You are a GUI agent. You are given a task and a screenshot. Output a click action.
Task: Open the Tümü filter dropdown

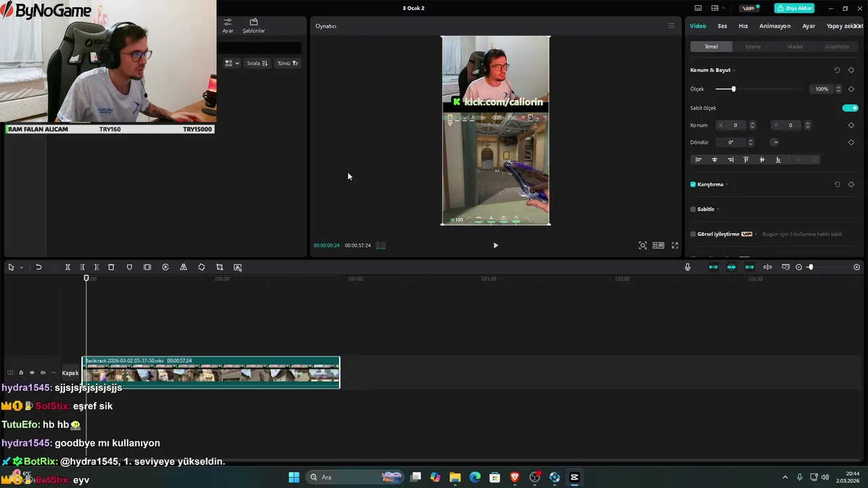288,63
